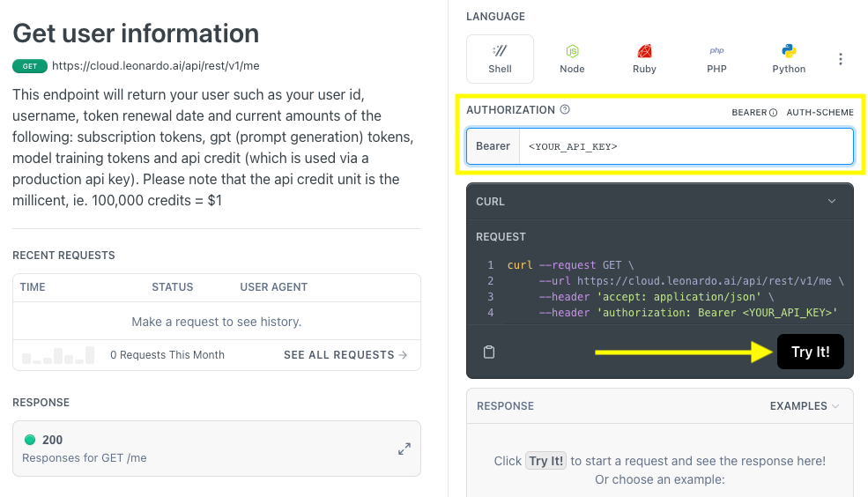Viewport: 868px width, 497px height.
Task: Click the STATUS column header
Action: (173, 287)
